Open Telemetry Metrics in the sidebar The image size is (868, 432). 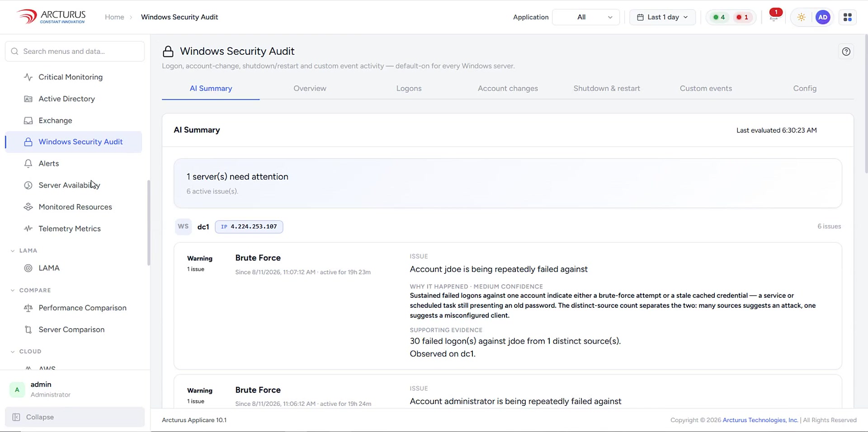coord(73,229)
